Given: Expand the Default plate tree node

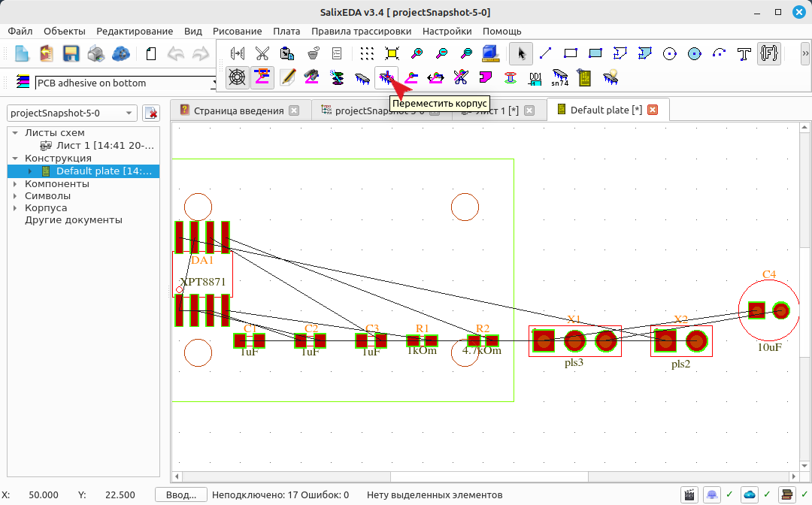Looking at the screenshot, I should pos(29,171).
